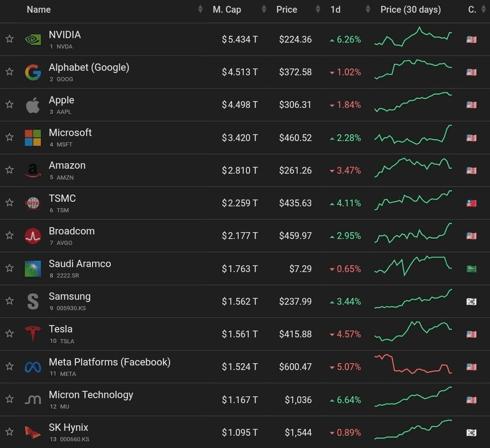Sort by Name using its sort arrows
This screenshot has height=448, width=490.
201,10
